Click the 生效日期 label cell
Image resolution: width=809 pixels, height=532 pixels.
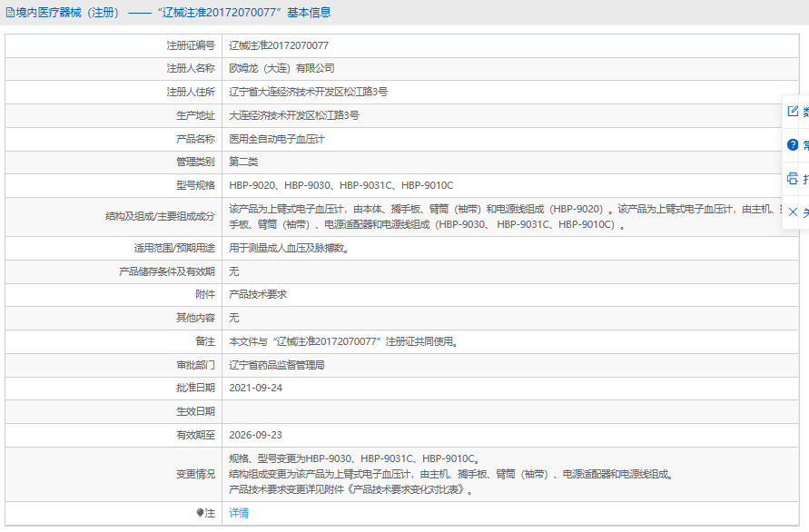click(113, 412)
